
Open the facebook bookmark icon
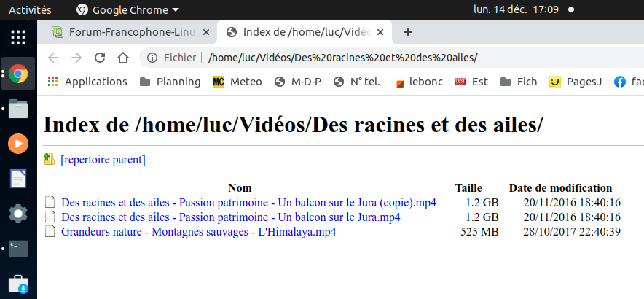(x=620, y=82)
